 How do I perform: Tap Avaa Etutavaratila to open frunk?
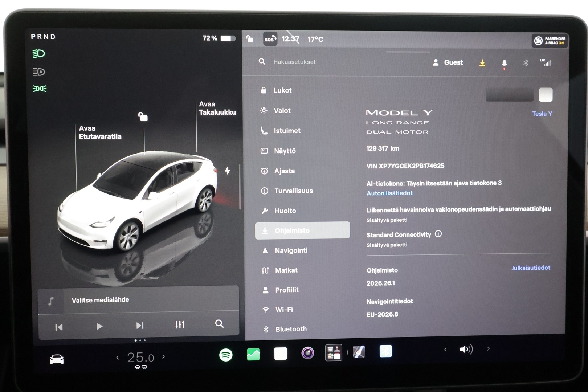(100, 132)
